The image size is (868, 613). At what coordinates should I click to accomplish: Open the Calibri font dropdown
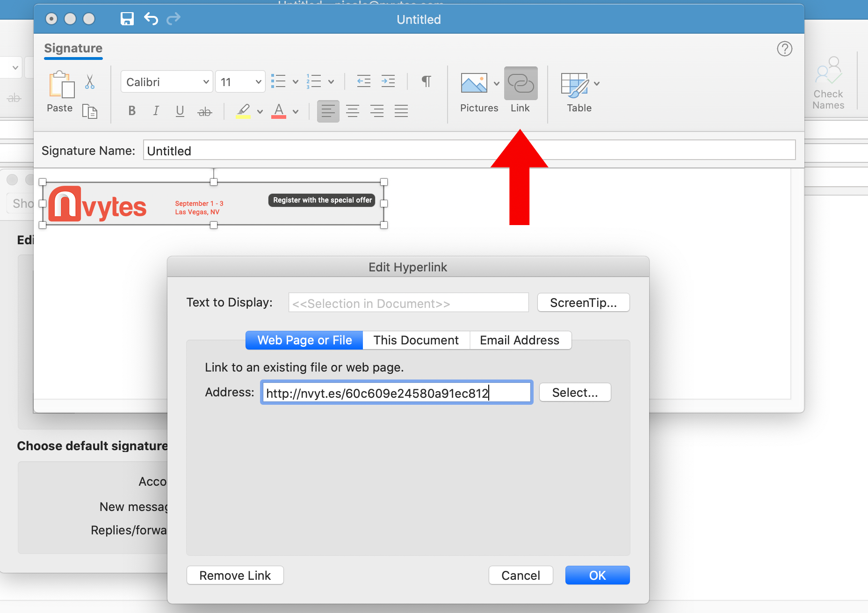point(167,82)
